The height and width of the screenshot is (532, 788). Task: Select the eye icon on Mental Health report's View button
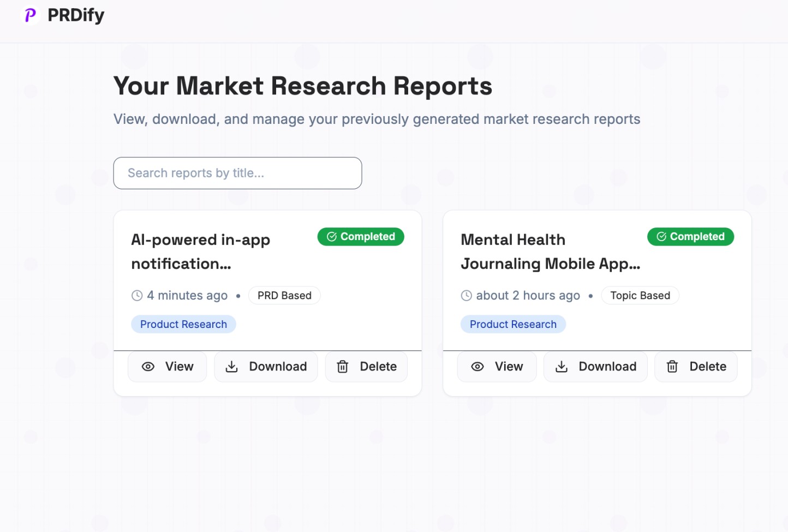tap(477, 367)
